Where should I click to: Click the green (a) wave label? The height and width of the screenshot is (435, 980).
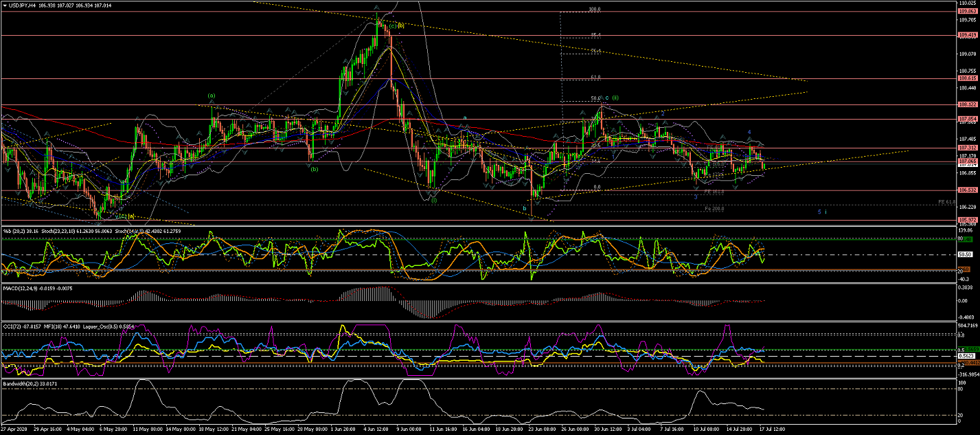[x=212, y=96]
